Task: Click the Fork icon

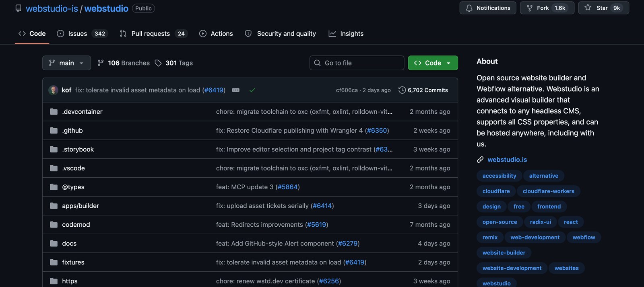Action: 530,8
